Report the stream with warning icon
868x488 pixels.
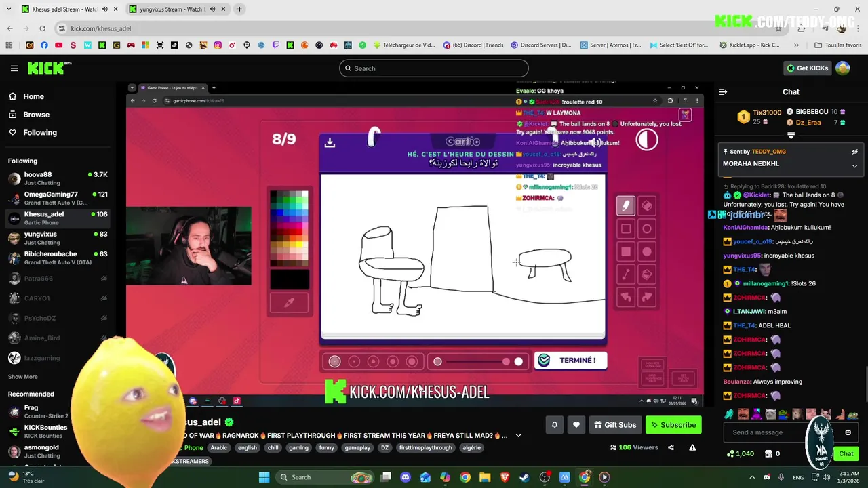pyautogui.click(x=692, y=447)
